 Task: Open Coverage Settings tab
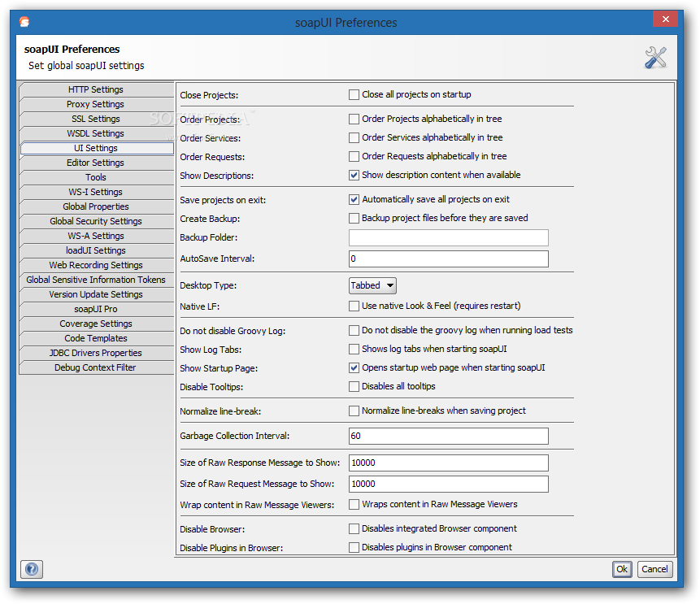click(96, 324)
